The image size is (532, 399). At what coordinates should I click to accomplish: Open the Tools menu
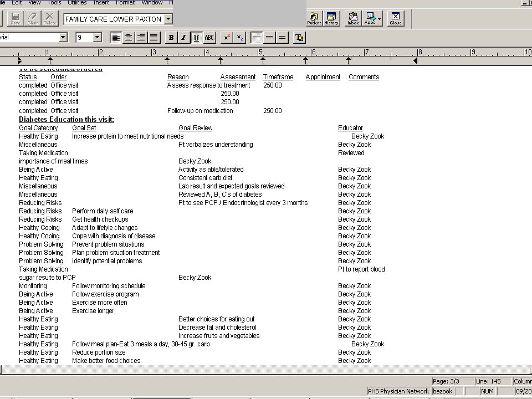coord(54,2)
